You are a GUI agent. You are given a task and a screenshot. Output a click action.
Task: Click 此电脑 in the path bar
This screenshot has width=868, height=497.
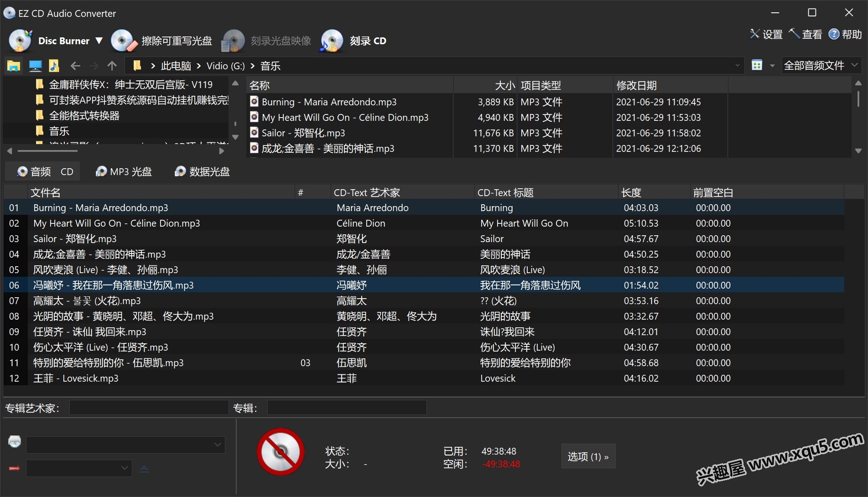(x=176, y=66)
